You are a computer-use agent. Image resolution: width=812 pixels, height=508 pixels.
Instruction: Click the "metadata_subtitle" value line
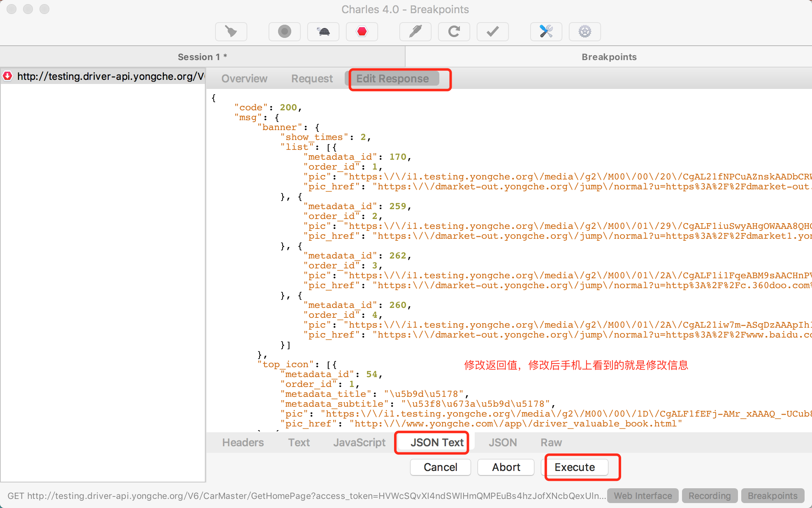point(418,404)
